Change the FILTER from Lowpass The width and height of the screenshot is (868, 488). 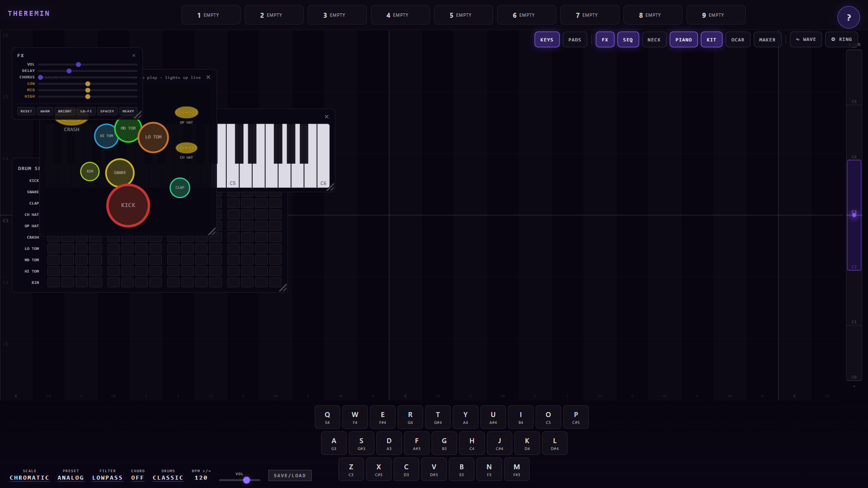tap(108, 478)
